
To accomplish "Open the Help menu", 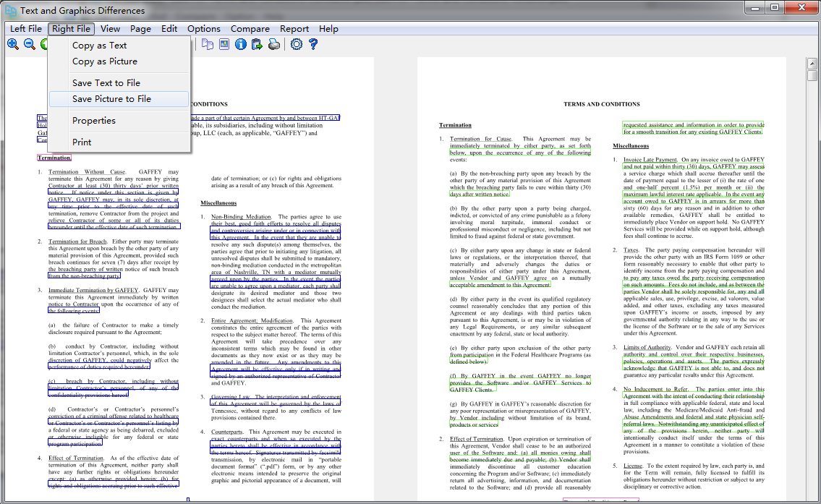I will (328, 29).
